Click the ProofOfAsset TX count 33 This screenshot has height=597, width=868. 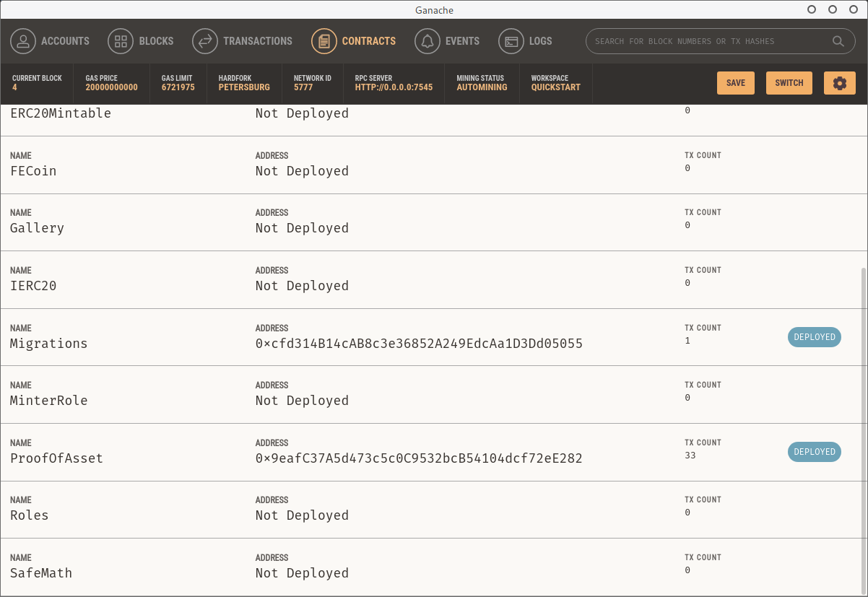point(690,456)
